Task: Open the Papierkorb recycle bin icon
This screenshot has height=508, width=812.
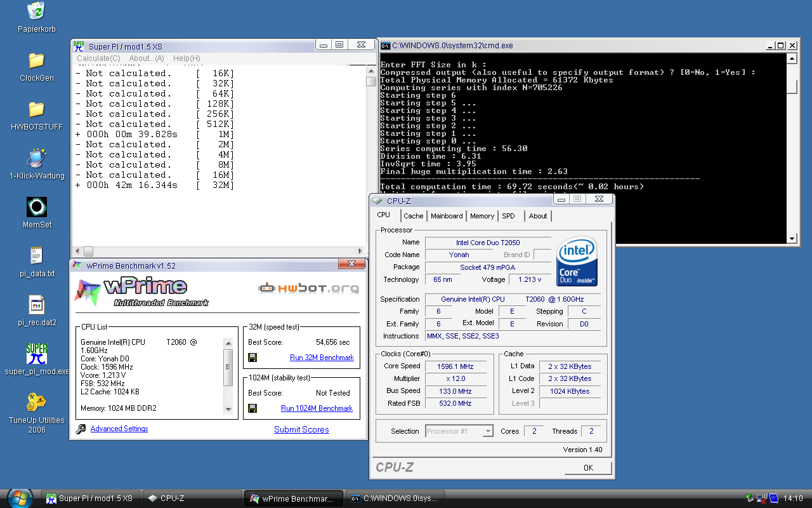Action: 36,11
